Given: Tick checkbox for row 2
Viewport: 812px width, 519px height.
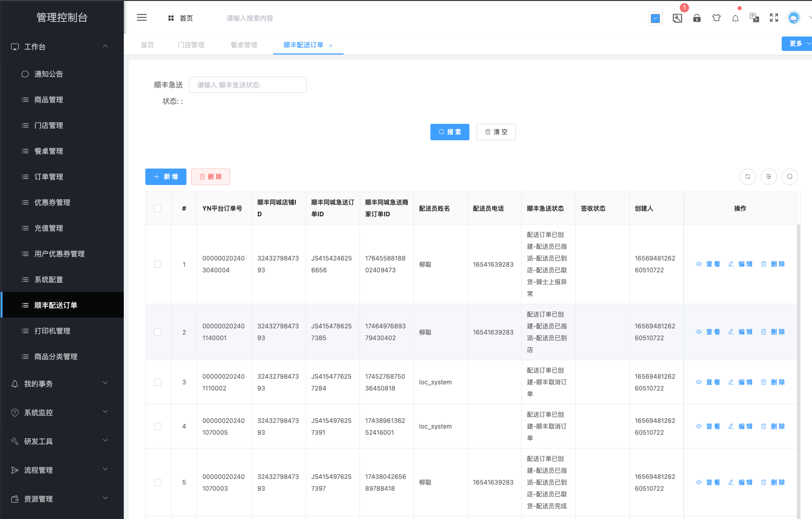Looking at the screenshot, I should point(158,332).
